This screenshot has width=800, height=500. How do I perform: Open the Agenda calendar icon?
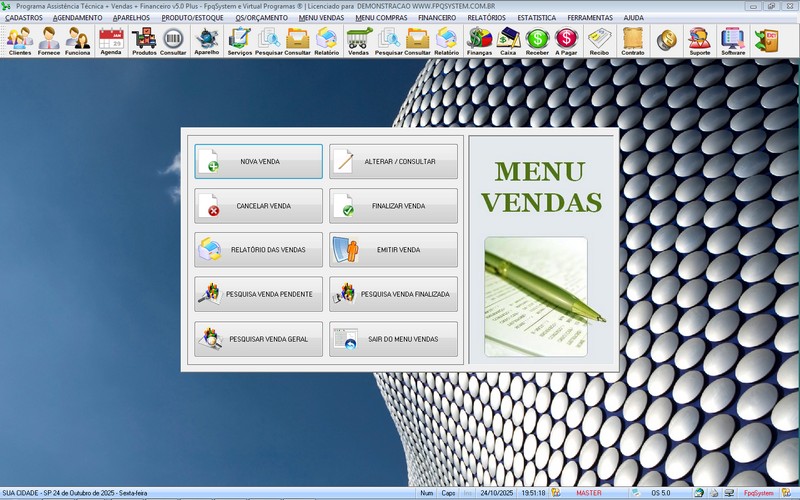(x=111, y=41)
